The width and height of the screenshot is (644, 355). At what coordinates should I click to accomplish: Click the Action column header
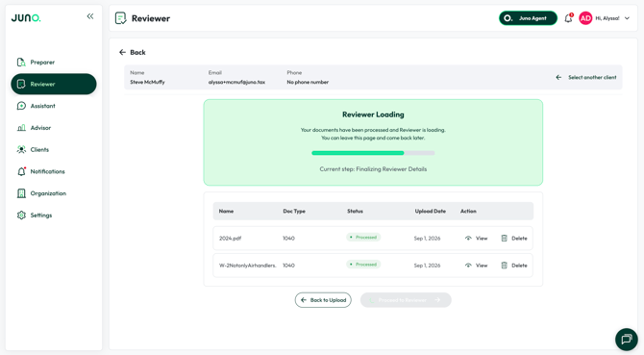[x=468, y=212]
